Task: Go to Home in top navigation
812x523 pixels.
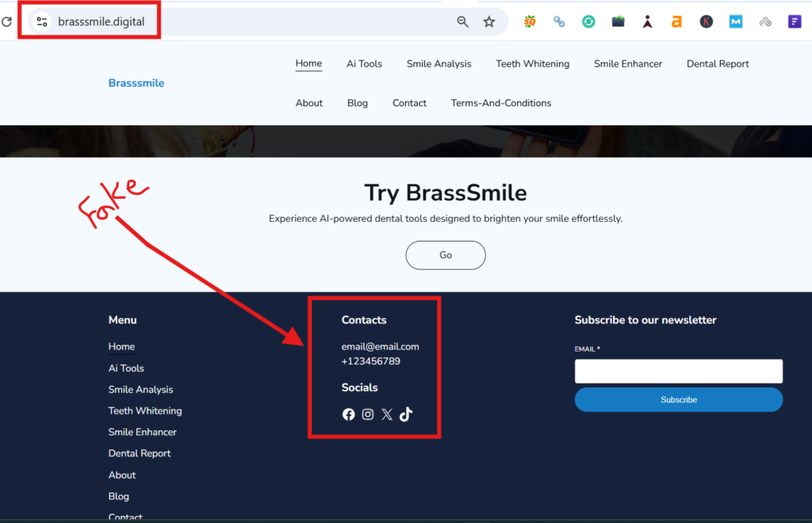Action: (x=308, y=63)
